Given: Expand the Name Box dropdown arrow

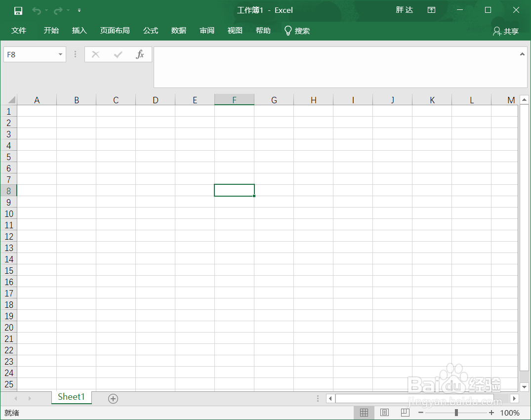Looking at the screenshot, I should (x=60, y=54).
